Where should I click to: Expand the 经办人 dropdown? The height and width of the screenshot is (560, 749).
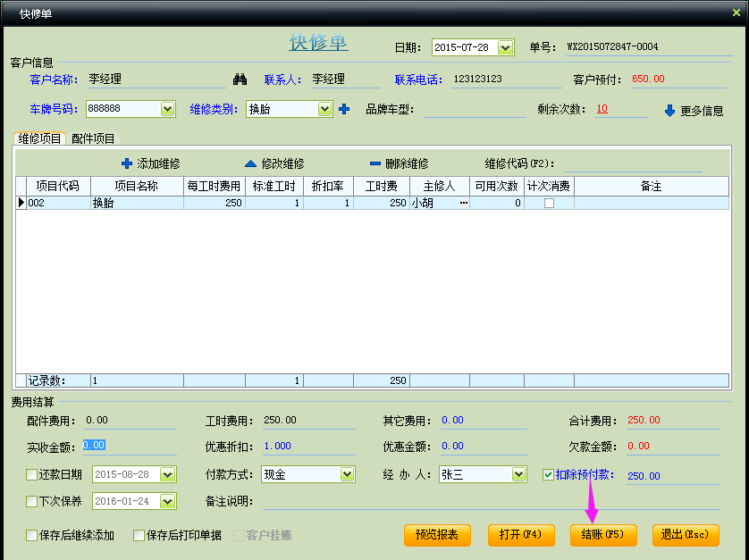(518, 474)
